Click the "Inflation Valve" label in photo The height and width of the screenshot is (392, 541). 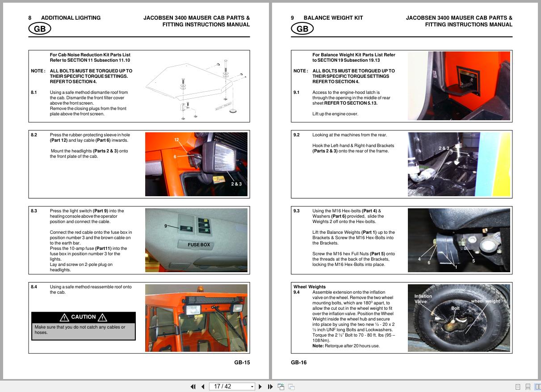coord(423,299)
